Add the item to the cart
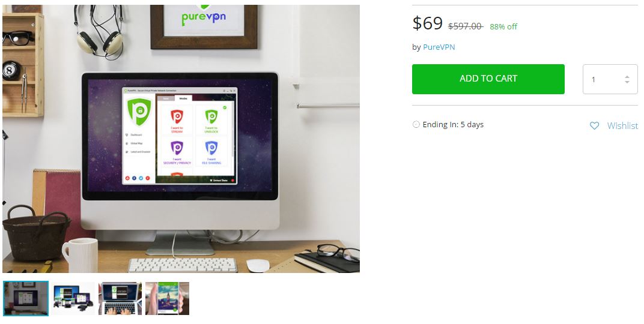644x324 pixels. pyautogui.click(x=488, y=79)
